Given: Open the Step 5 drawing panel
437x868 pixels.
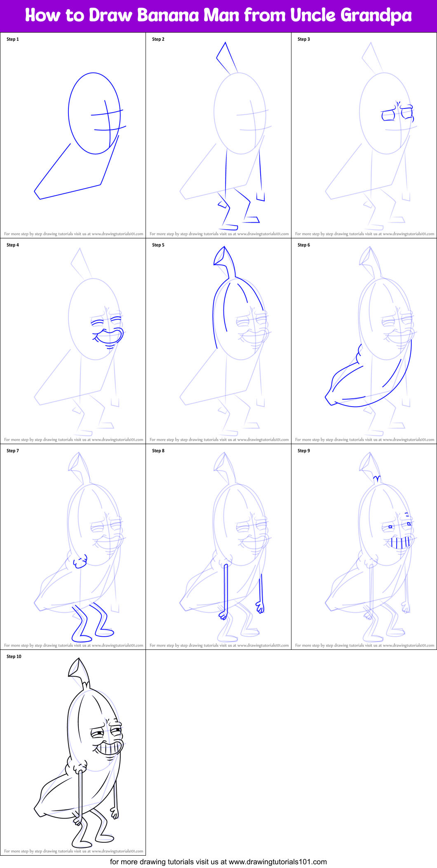Looking at the screenshot, I should [218, 341].
